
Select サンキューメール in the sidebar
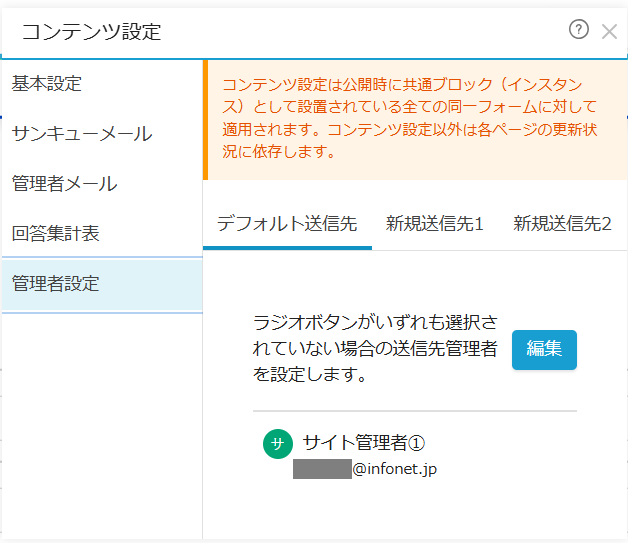pyautogui.click(x=82, y=133)
